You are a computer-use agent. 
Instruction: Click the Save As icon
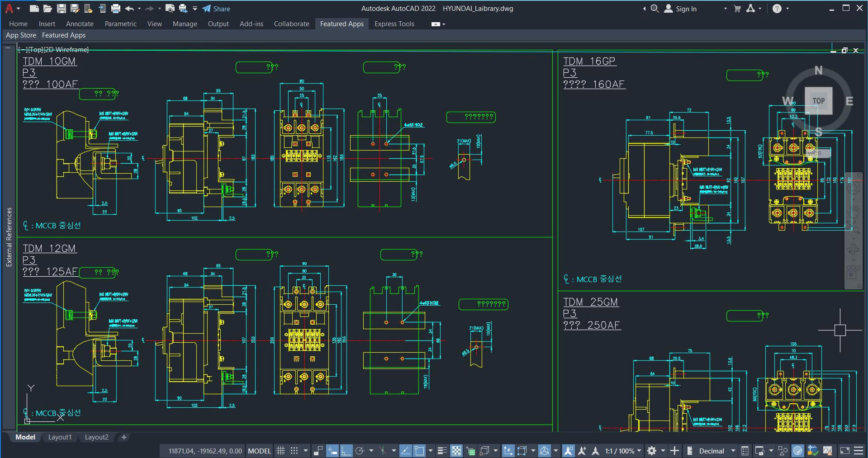[x=75, y=8]
